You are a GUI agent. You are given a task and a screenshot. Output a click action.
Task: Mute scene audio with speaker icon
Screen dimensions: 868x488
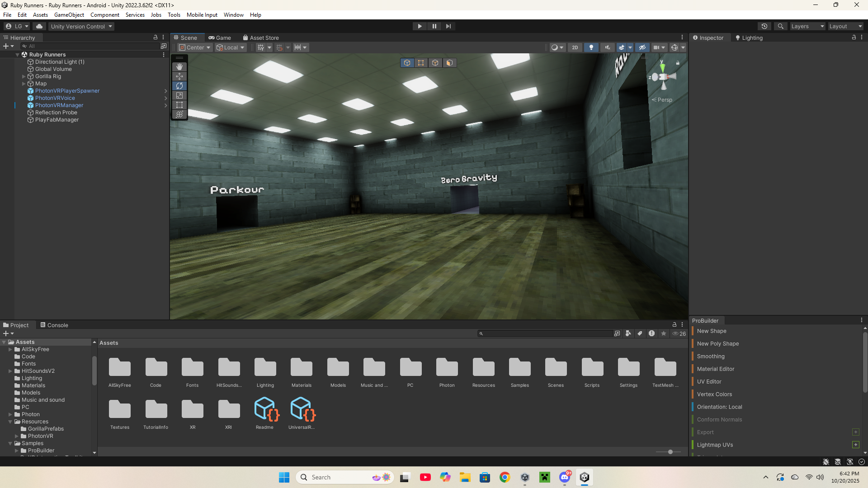[x=608, y=47]
